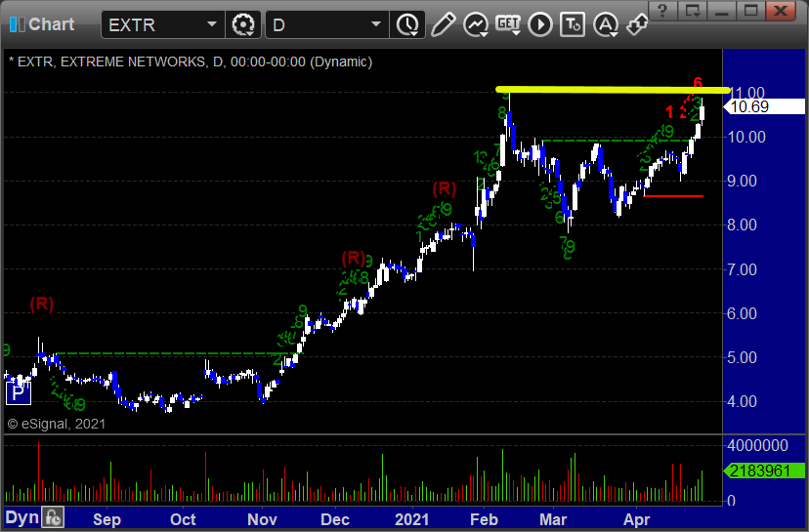
Task: Click the trade tools T icon
Action: coord(573,24)
